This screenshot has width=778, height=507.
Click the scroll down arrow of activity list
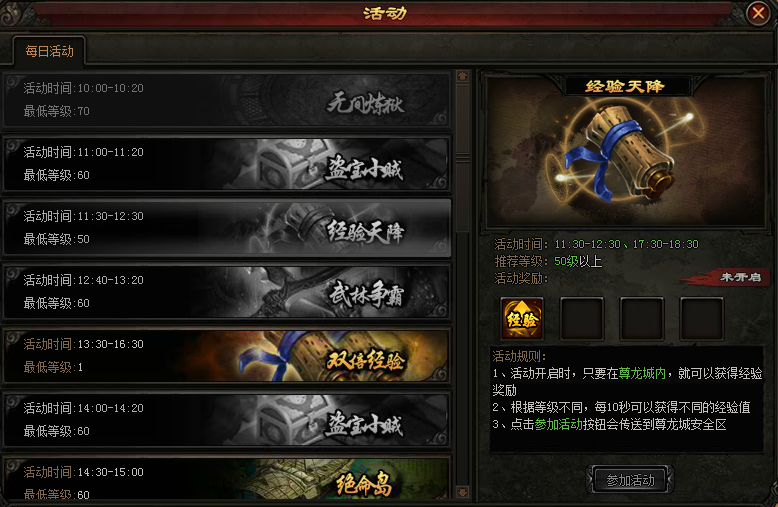[x=462, y=492]
